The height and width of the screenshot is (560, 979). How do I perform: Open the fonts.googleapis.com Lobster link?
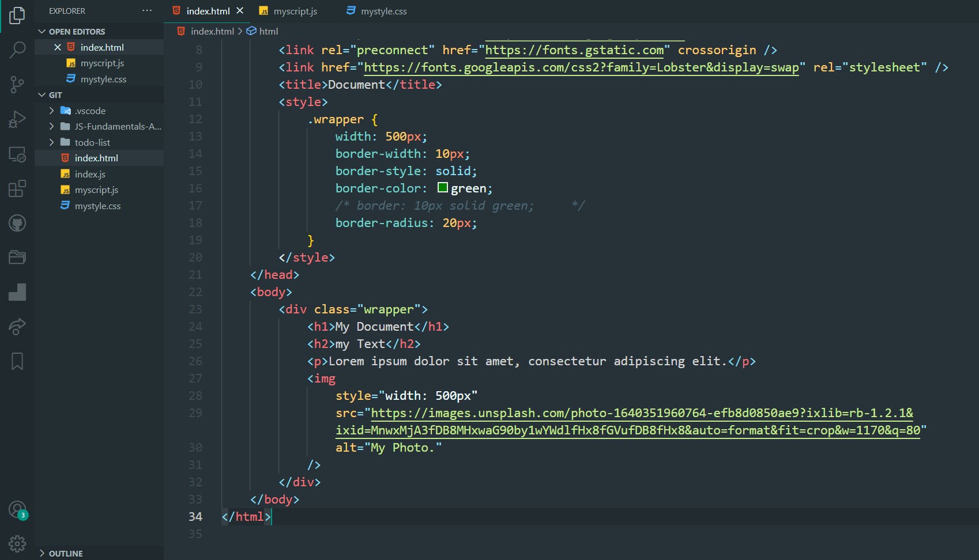581,67
